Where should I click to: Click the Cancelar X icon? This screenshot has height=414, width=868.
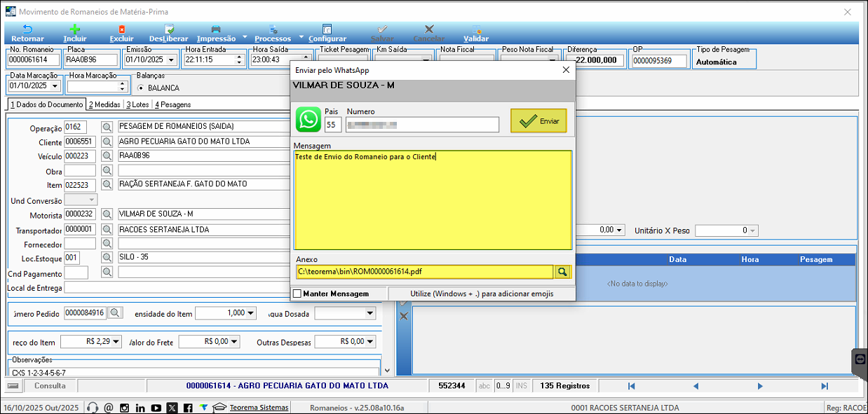[x=429, y=29]
